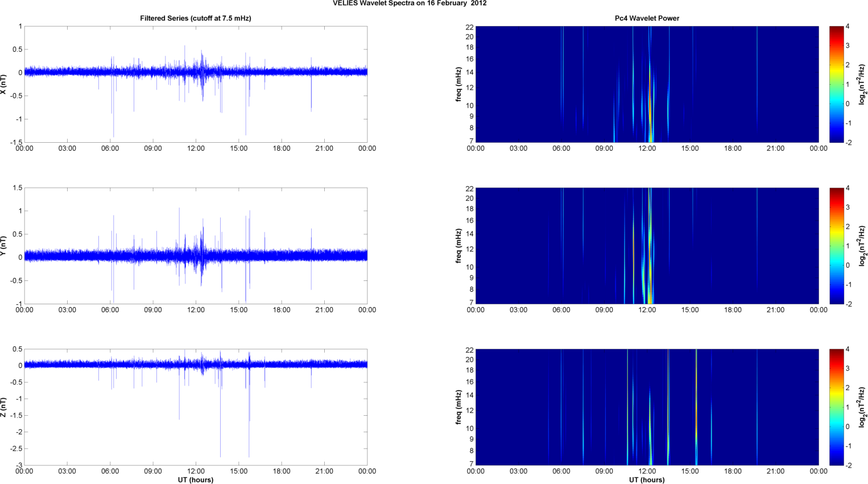Click the UT (hours) label under Z series
Image resolution: width=868 pixels, height=484 pixels.
[195, 479]
